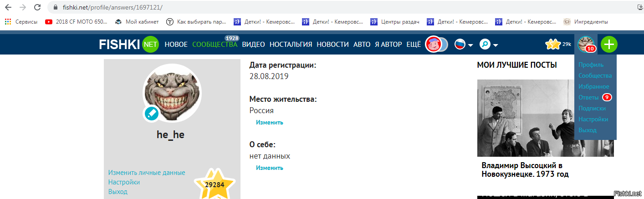The image size is (644, 199).
Task: Click the browser Forward arrow
Action: 22,8
